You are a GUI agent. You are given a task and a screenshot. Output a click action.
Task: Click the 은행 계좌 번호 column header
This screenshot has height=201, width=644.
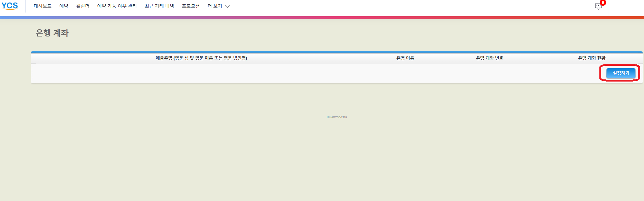click(490, 58)
